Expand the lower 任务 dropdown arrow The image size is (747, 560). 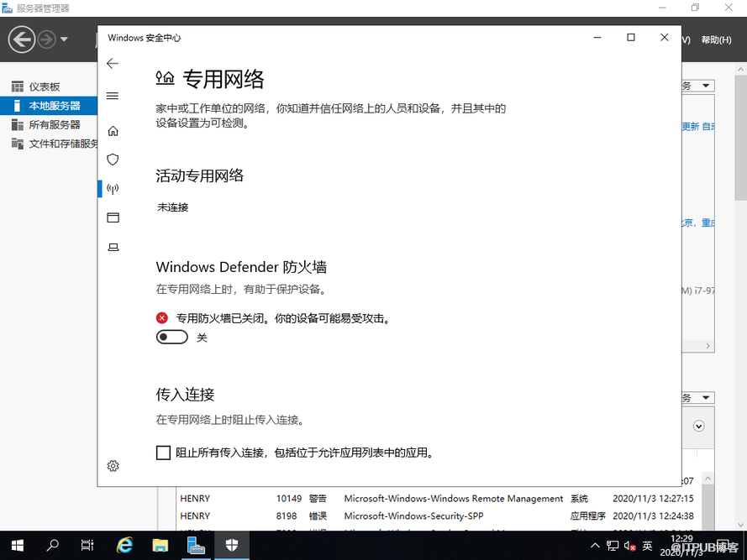706,398
